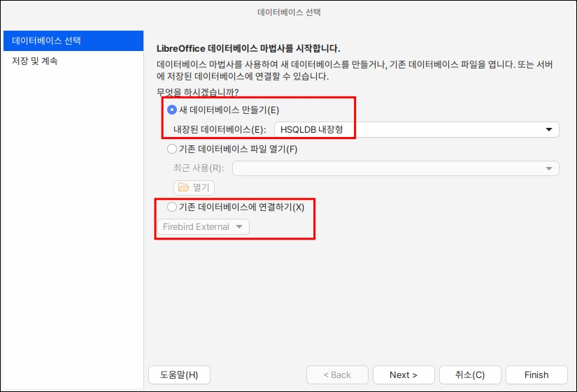Choose 기존 데이터베이스 파일 열기 radio option
Image resolution: width=577 pixels, height=392 pixels.
point(172,149)
